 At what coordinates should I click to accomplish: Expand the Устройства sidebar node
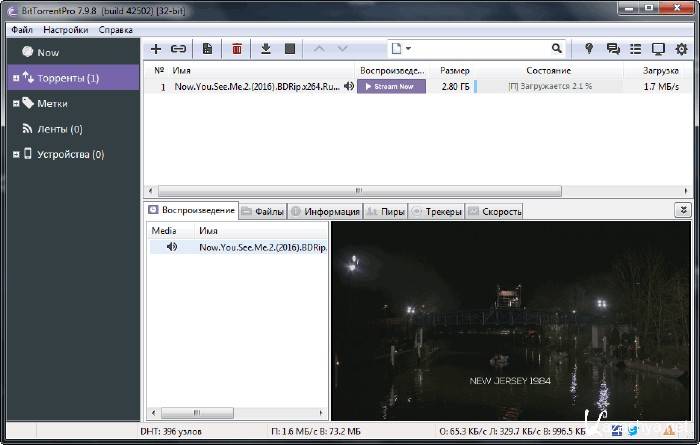15,154
